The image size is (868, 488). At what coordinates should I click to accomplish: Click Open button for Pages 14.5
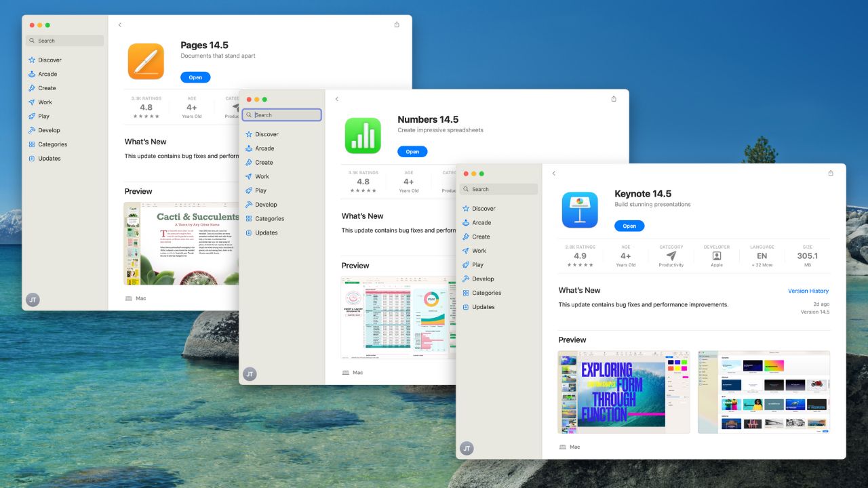[195, 77]
